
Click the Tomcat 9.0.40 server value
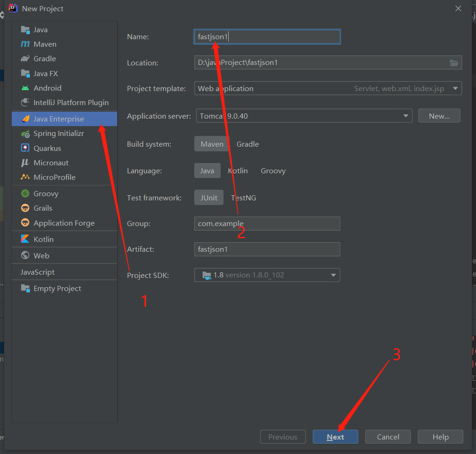(x=224, y=116)
